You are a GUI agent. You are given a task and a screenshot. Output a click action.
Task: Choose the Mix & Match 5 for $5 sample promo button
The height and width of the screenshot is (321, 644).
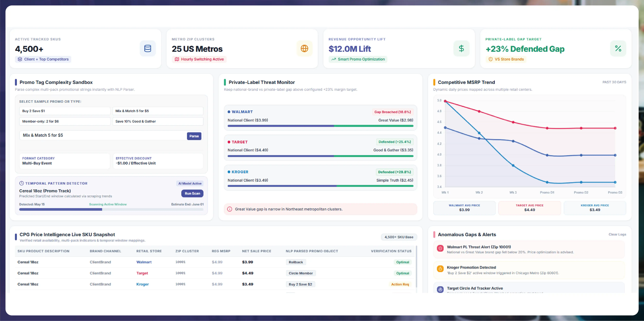(x=158, y=111)
